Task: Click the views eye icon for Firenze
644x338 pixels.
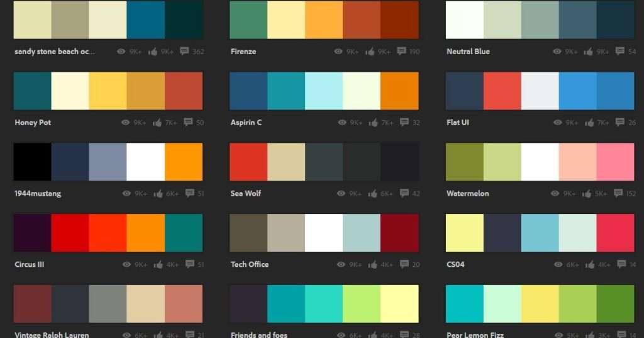Action: (338, 52)
